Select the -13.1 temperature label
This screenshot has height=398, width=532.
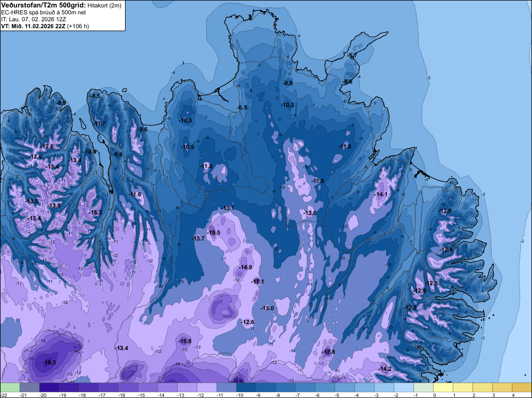228,208
